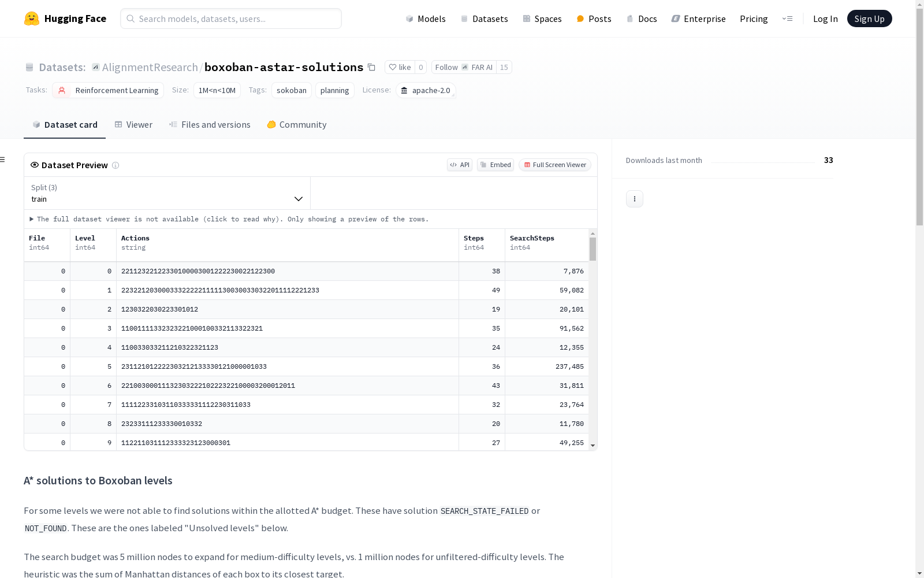The width and height of the screenshot is (924, 578).
Task: Copy dataset name with the copy icon
Action: coord(372,68)
